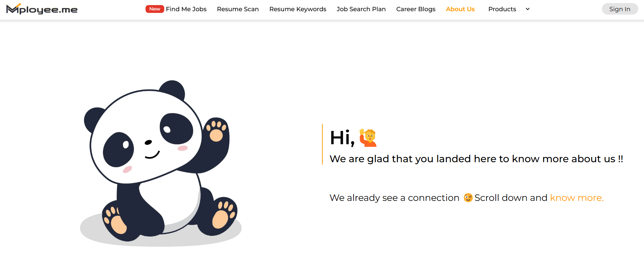Screen dimensions: 644x264
Task: Click the winking face emoji
Action: [468, 197]
